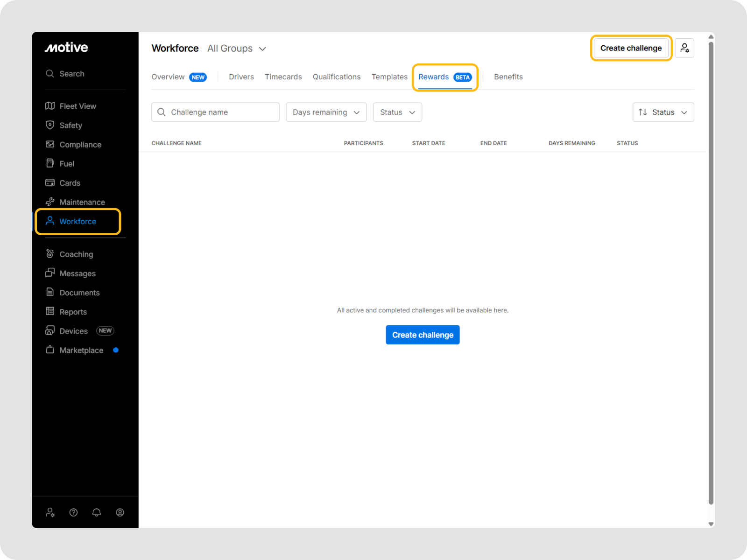Open notifications bell icon
This screenshot has height=560, width=747.
(x=97, y=512)
